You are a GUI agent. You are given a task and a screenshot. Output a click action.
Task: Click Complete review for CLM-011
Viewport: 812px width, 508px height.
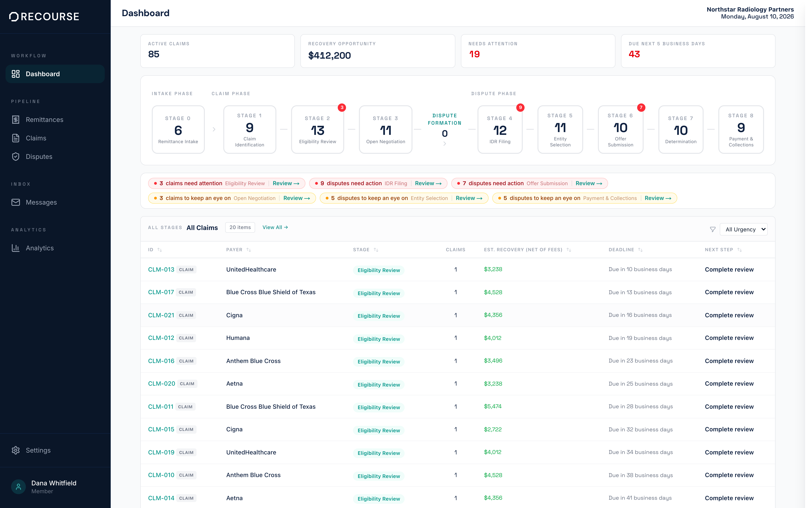tap(729, 407)
